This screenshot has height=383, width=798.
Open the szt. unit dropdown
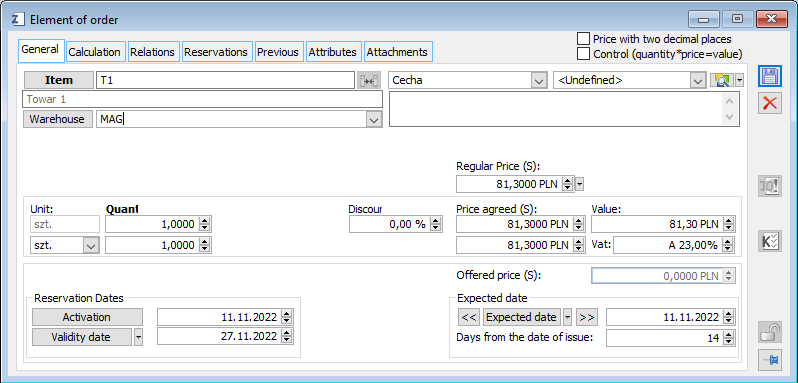coord(91,245)
